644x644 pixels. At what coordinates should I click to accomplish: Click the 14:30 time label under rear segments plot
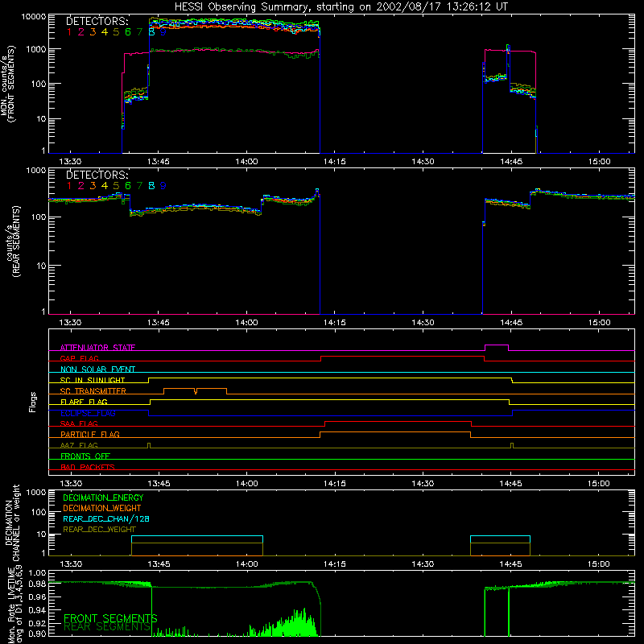tap(423, 323)
